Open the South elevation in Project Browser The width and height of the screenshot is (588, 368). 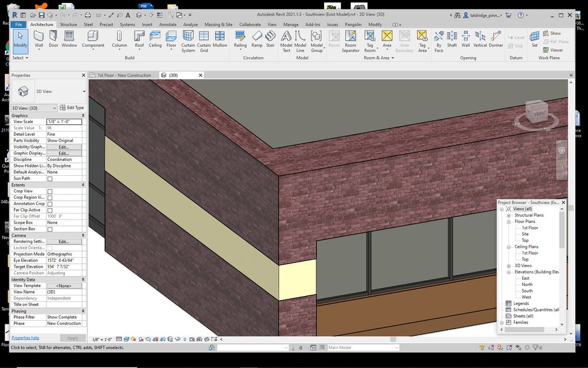click(x=527, y=291)
